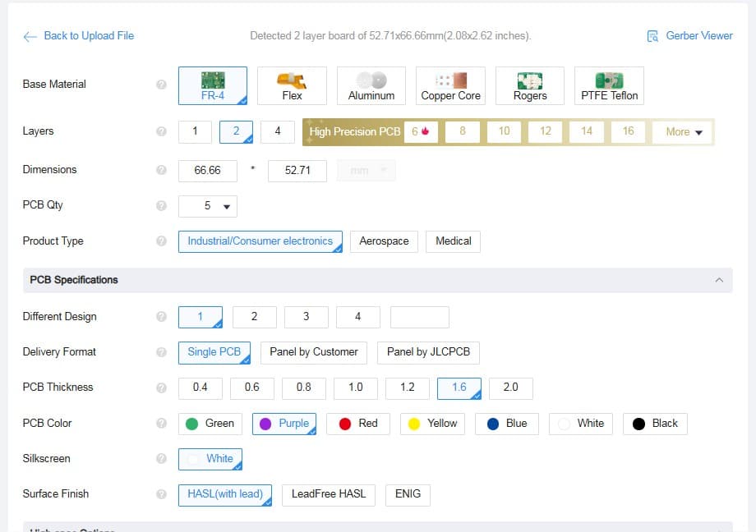756x532 pixels.
Task: Click help icon beside Surface Finish
Action: [162, 494]
